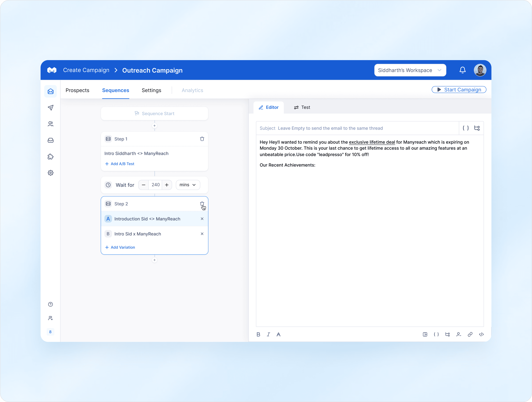532x402 pixels.
Task: Click the notification bell icon
Action: (462, 70)
